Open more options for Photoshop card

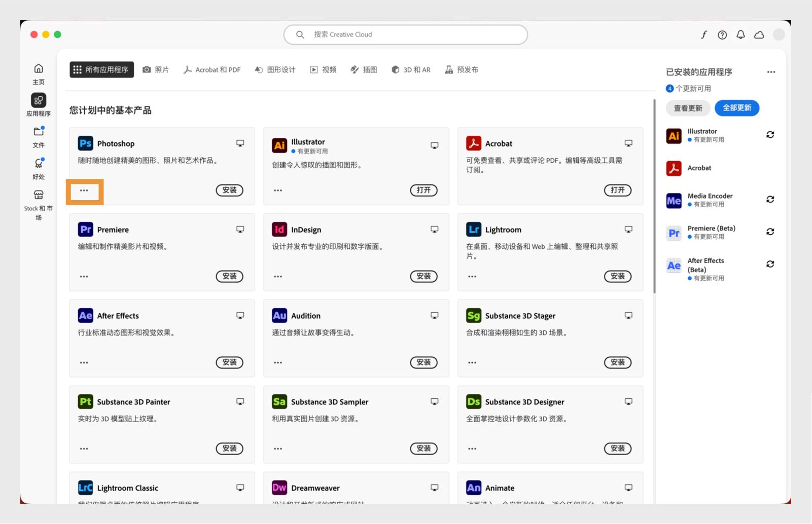pyautogui.click(x=84, y=191)
